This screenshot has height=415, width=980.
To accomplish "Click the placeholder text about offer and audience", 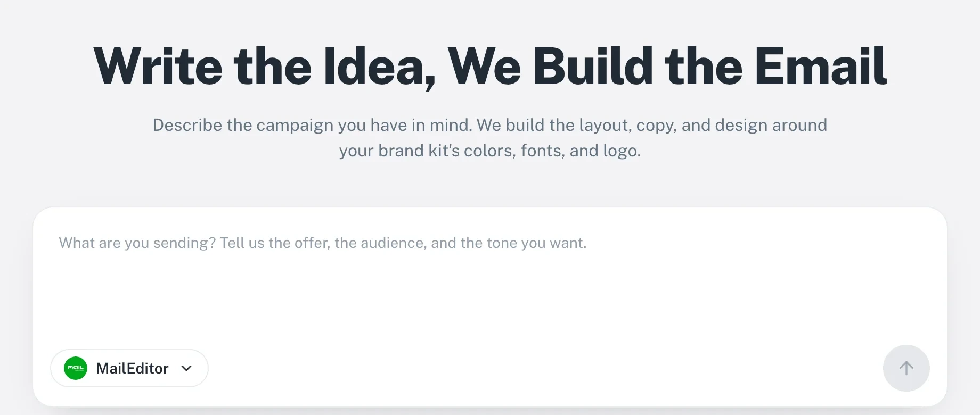I will point(322,243).
